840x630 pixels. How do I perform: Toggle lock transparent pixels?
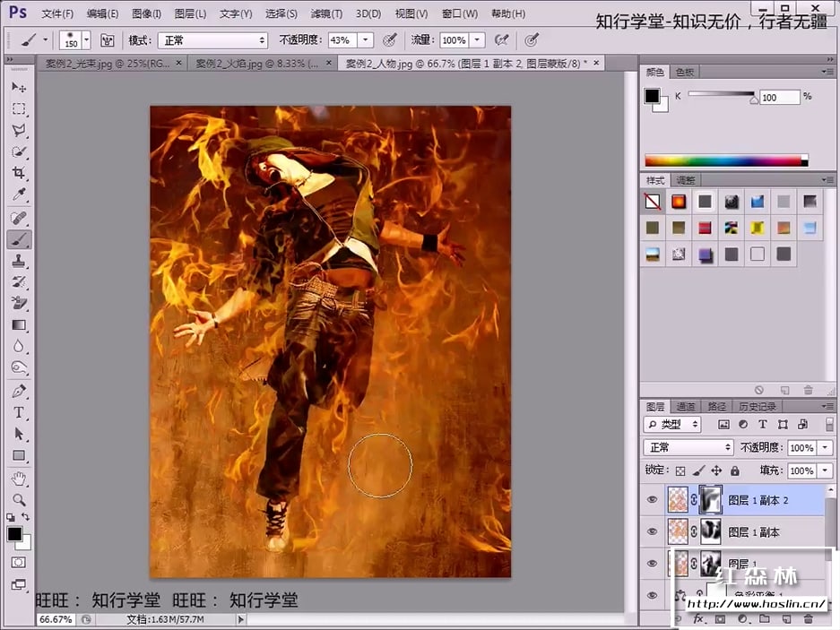(680, 470)
